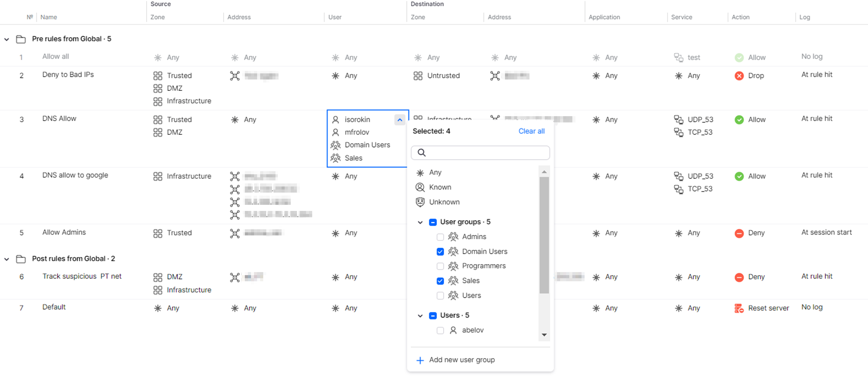Click the Trusted zone icon in rule 5
The width and height of the screenshot is (868, 377).
[158, 233]
